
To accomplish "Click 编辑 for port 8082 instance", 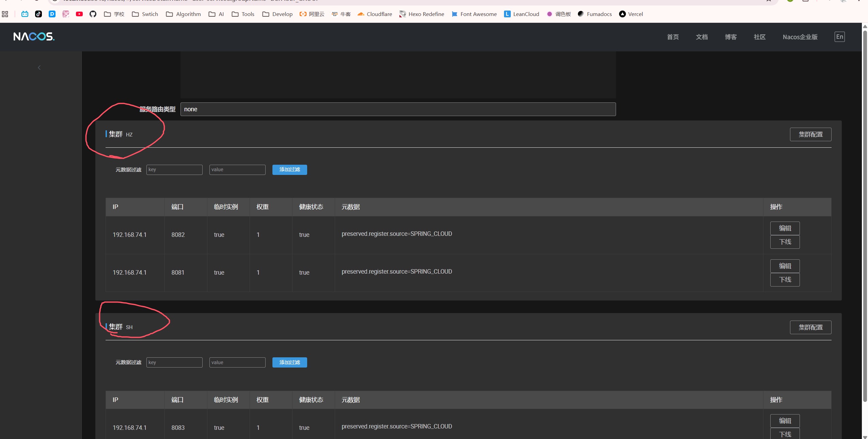I will [785, 228].
